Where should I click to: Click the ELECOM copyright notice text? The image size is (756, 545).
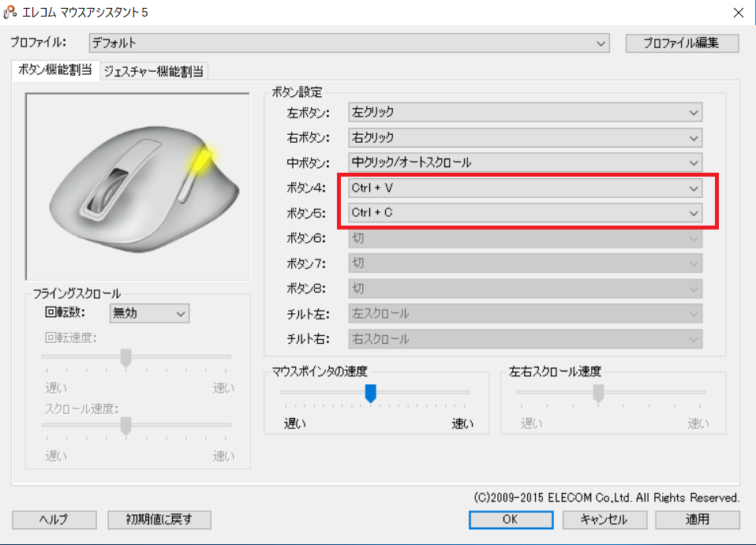[x=607, y=498]
